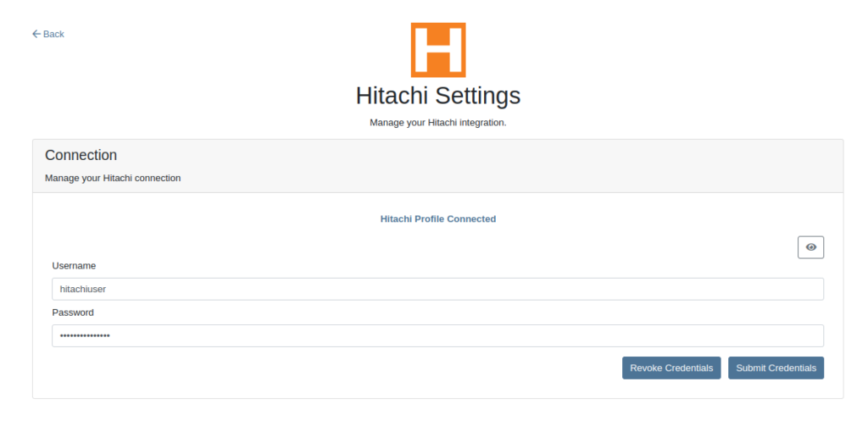Click the empty right end of Password field
This screenshot has height=426, width=868.
(775, 336)
